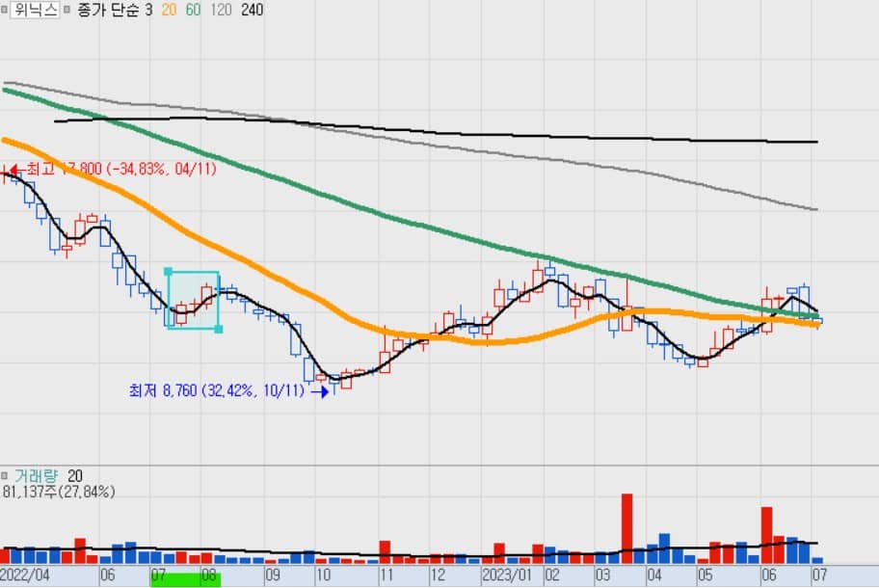Click the volume value 81,137주(27.84%)
The image size is (879, 588).
coord(58,492)
